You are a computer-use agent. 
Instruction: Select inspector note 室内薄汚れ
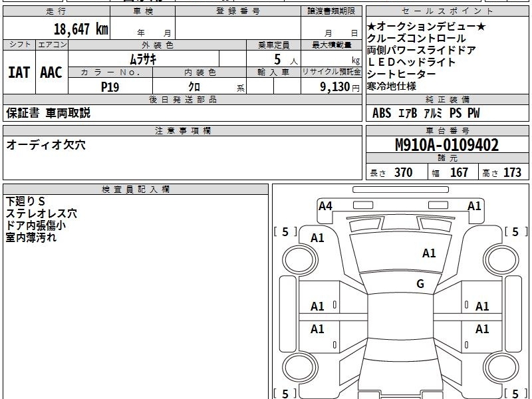tap(31, 237)
